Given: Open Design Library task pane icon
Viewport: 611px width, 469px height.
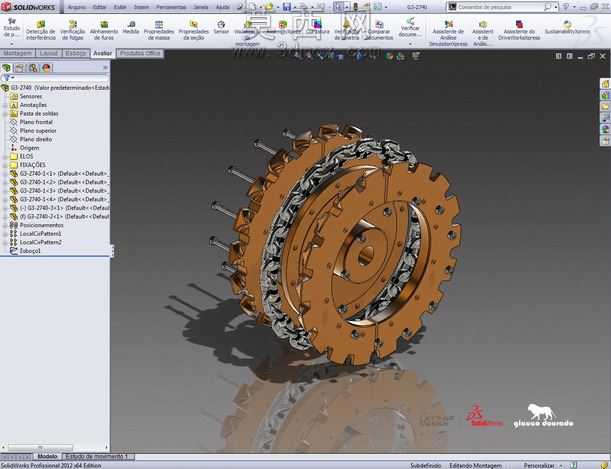Looking at the screenshot, I should coord(605,95).
